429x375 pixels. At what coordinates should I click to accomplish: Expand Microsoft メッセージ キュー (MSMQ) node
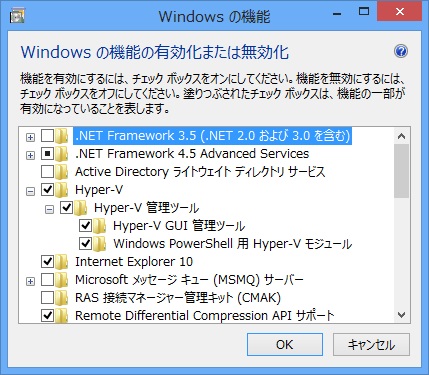point(30,281)
